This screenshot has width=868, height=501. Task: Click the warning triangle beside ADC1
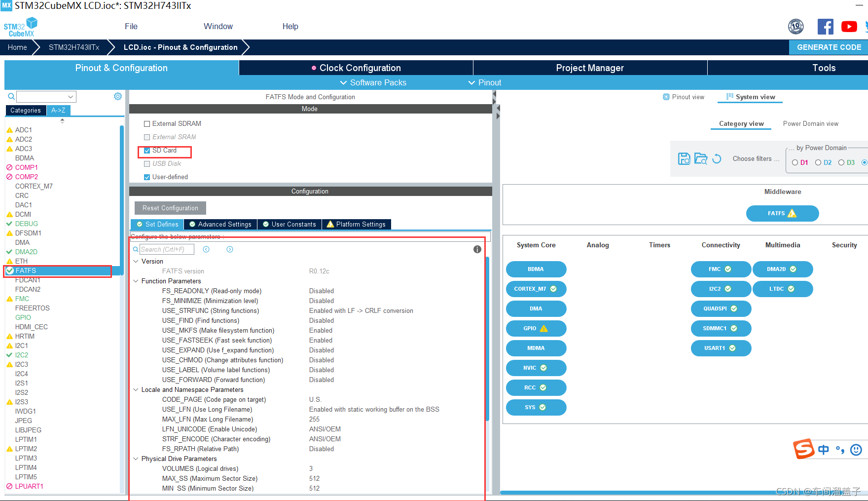pyautogui.click(x=9, y=130)
